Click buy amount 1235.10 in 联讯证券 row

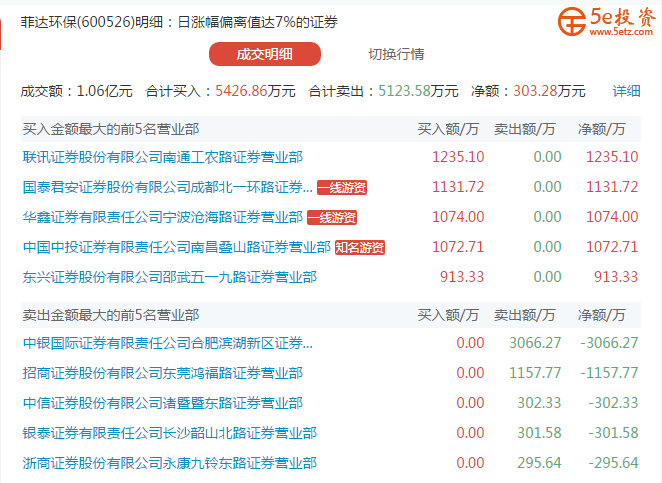[x=458, y=157]
